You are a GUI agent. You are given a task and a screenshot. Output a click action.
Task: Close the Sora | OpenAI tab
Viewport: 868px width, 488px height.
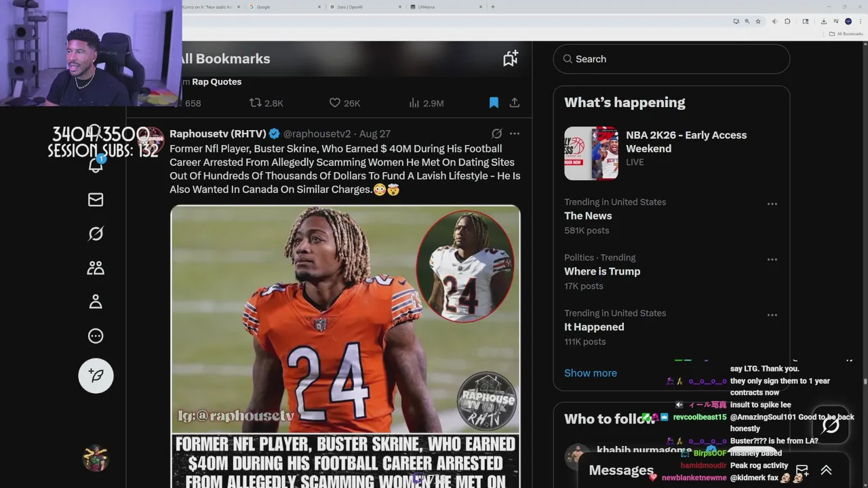click(x=401, y=7)
